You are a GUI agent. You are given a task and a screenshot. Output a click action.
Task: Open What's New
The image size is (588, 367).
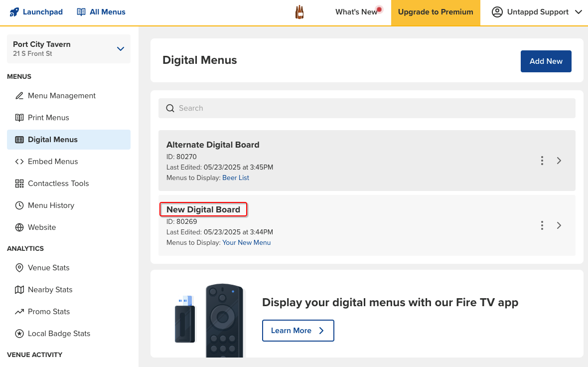pos(356,12)
